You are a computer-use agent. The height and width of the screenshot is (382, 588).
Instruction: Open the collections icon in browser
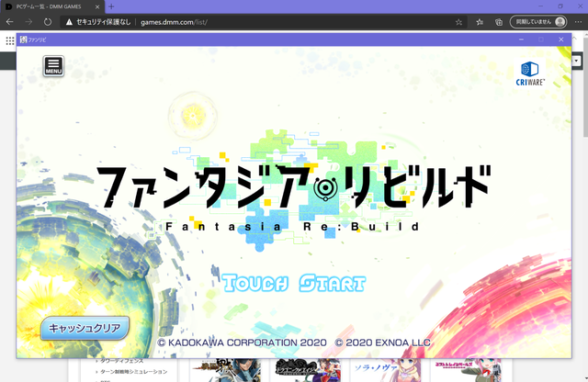tap(499, 22)
